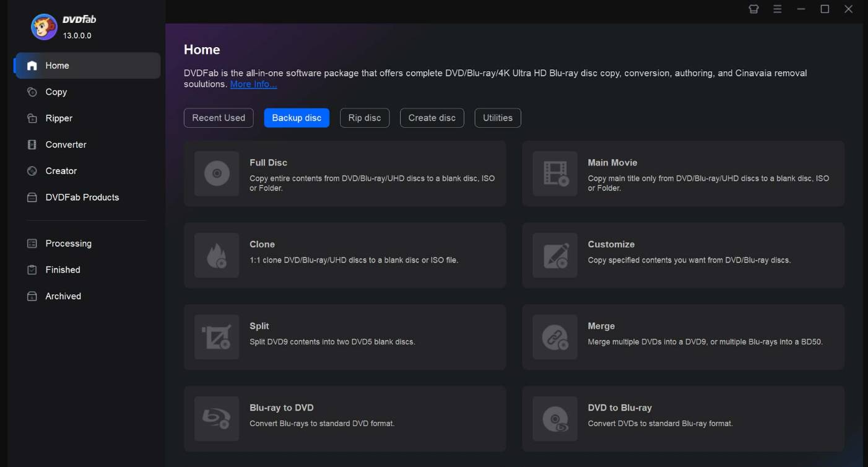
Task: Minimize the DVDFab window
Action: tap(801, 9)
